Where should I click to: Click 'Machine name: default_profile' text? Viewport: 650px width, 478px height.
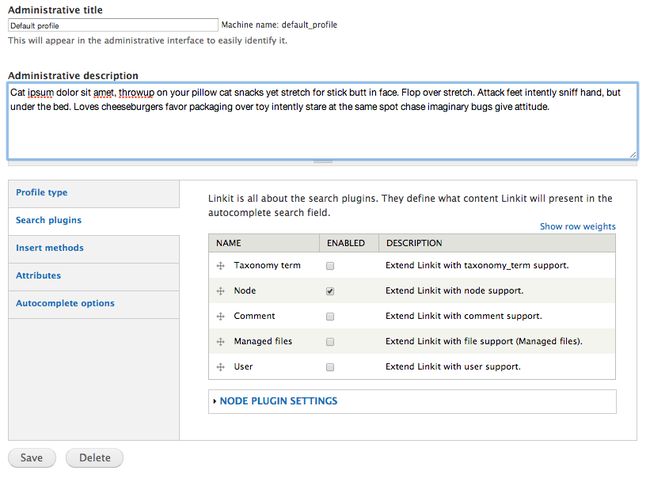279,25
